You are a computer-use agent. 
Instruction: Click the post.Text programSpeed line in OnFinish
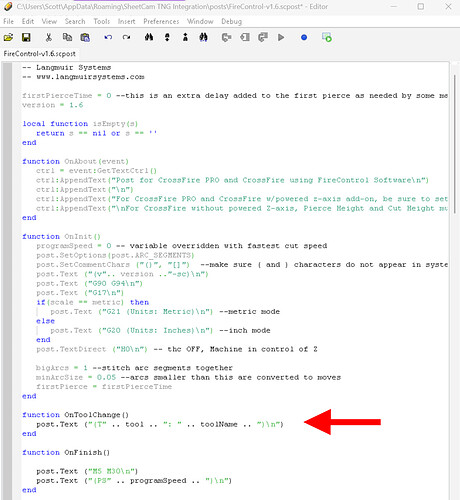pyautogui.click(x=134, y=480)
